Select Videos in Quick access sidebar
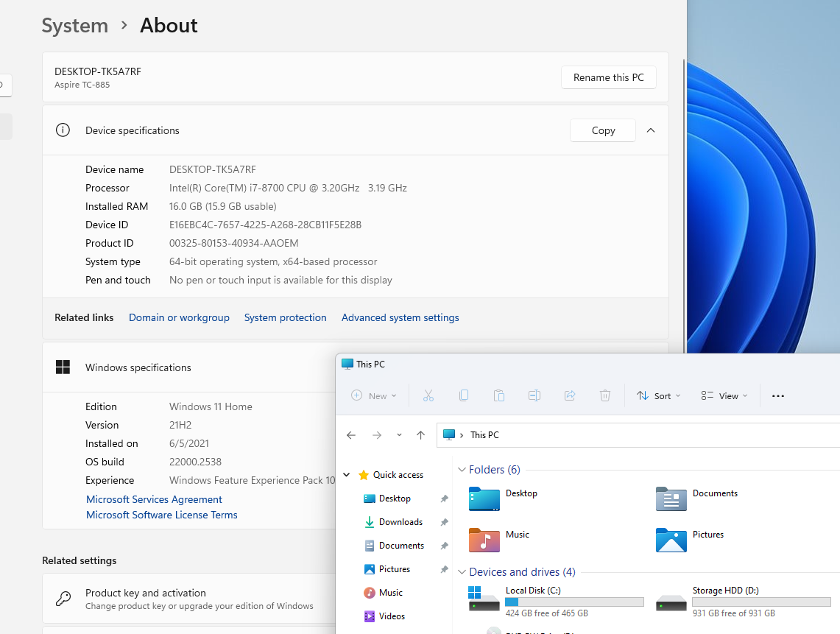Screen dimensions: 840x634 pos(392,616)
